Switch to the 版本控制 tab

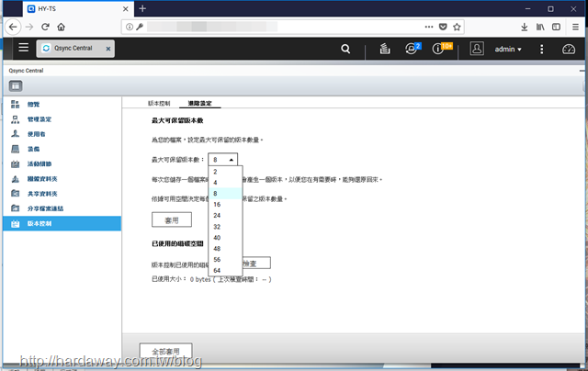(159, 103)
